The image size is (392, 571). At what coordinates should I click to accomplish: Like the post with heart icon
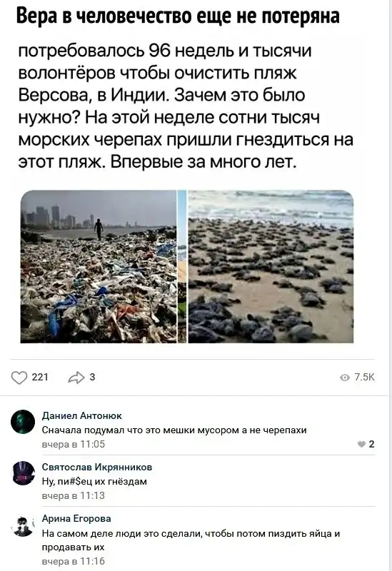coord(19,378)
